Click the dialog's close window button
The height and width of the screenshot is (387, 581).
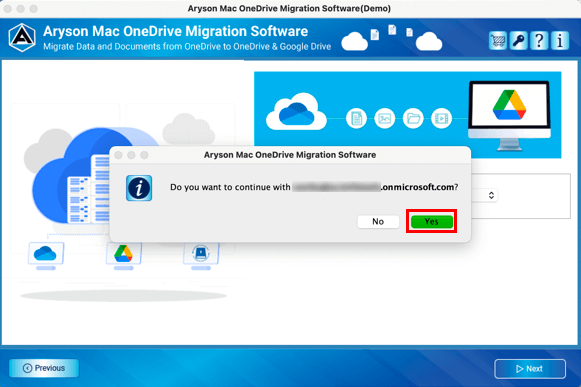click(x=119, y=155)
